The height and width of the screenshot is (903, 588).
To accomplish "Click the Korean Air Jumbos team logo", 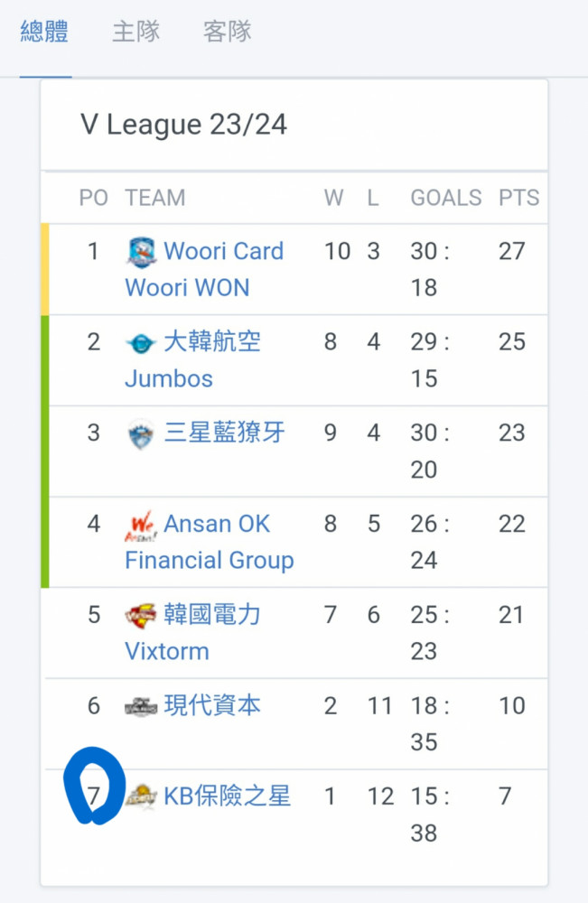I will coord(141,344).
